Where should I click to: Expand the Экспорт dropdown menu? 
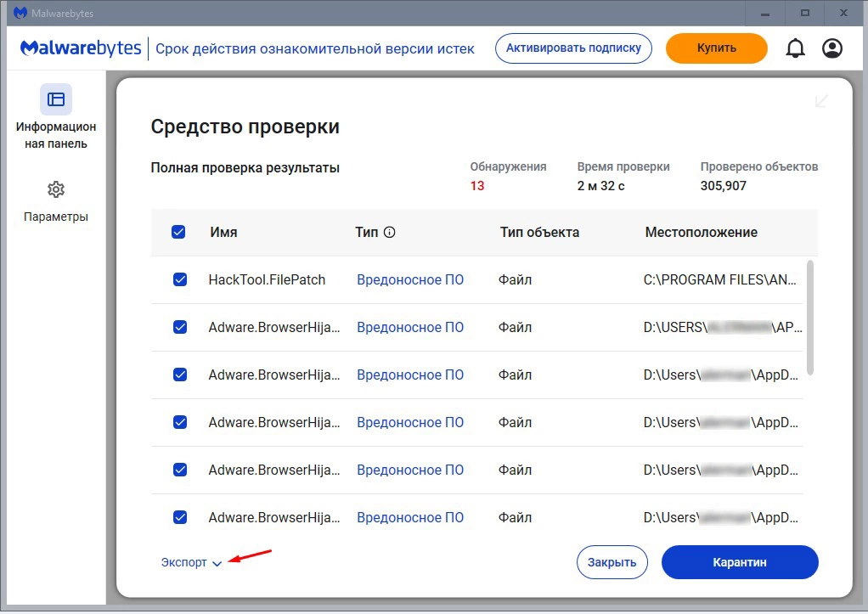191,562
